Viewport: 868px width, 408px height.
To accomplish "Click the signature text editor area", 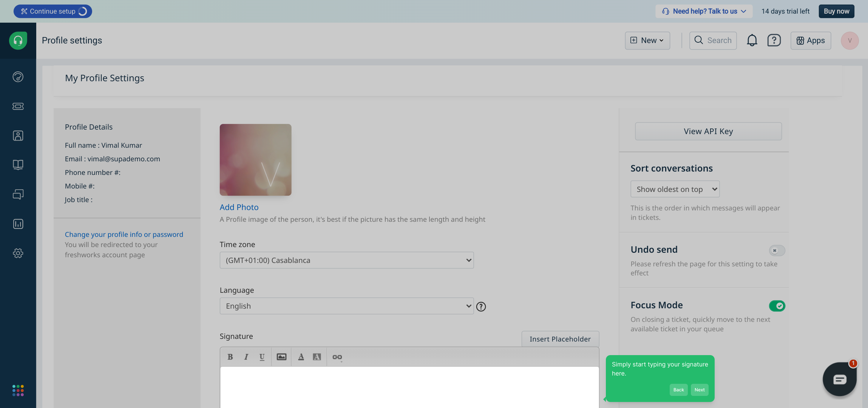I will pyautogui.click(x=409, y=387).
